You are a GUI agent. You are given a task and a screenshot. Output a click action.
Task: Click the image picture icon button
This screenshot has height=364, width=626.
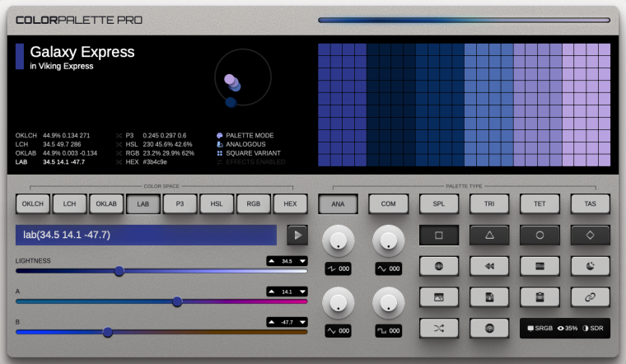[x=439, y=296]
